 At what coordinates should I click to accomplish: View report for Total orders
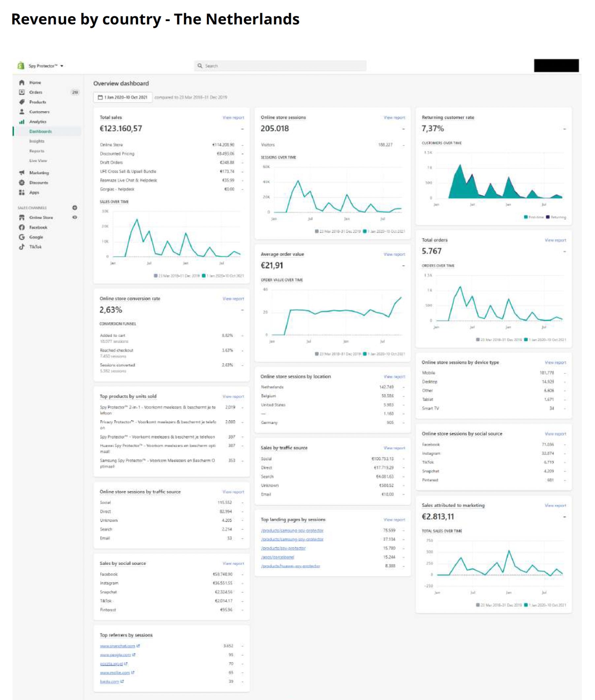pos(555,240)
